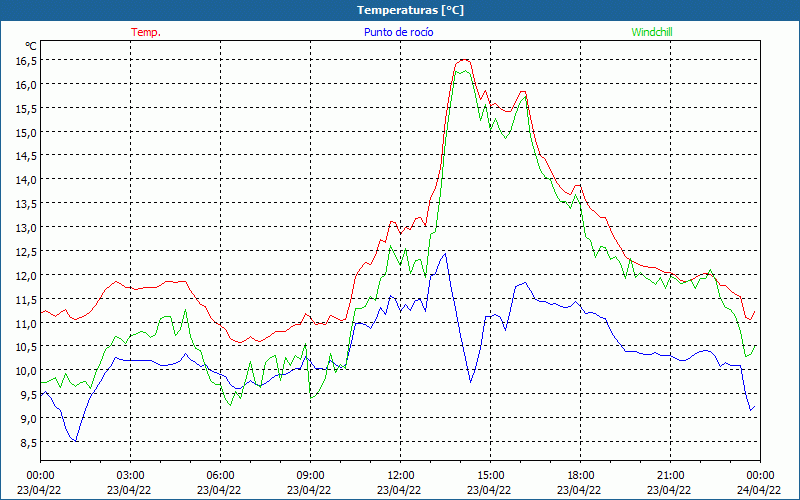
Task: Click the 13,5 y-axis value
Action: [27, 204]
